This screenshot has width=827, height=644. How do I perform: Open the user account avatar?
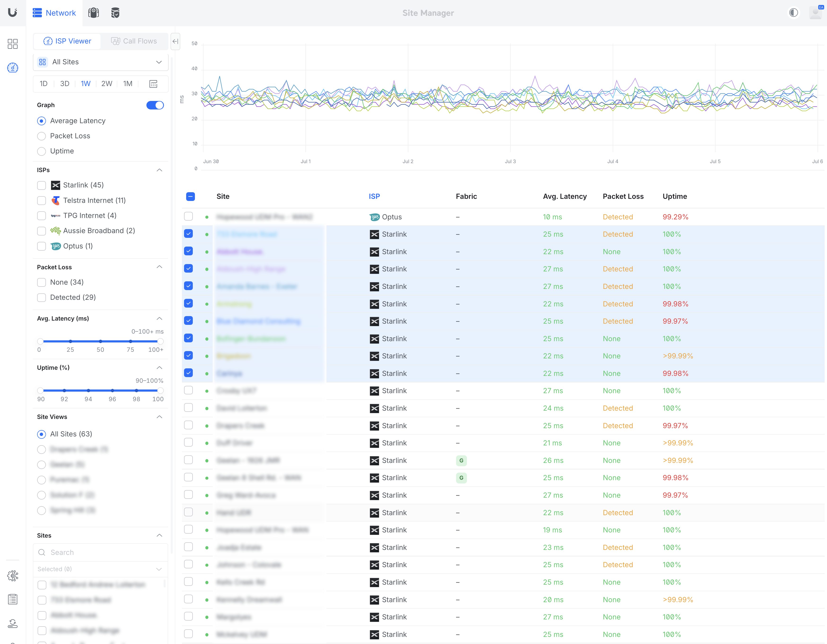pos(815,13)
